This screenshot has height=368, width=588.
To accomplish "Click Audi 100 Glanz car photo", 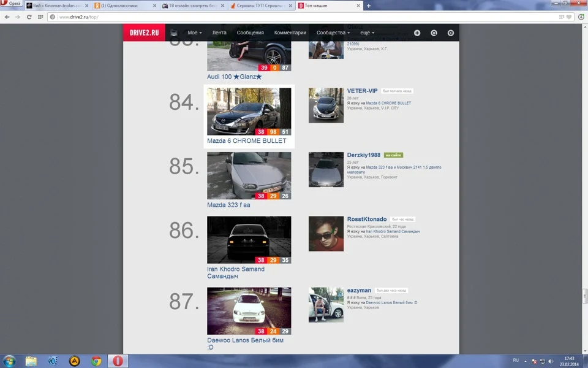I will click(x=249, y=56).
